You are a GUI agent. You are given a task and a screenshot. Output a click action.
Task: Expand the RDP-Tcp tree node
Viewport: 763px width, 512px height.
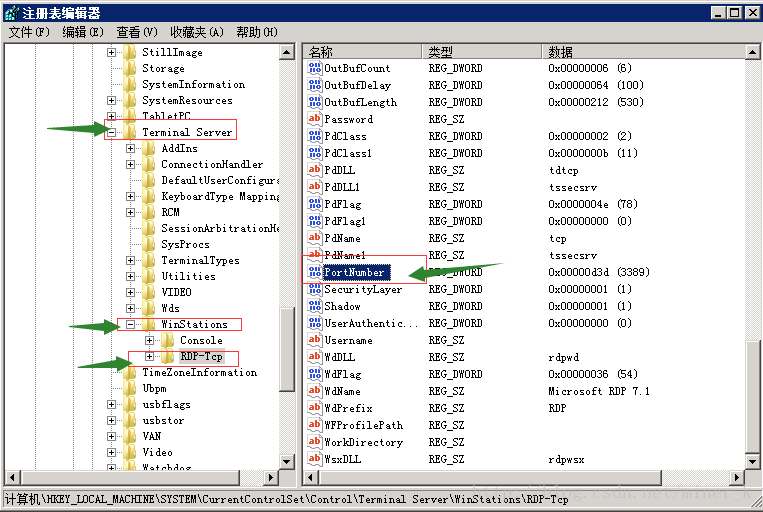coord(150,356)
